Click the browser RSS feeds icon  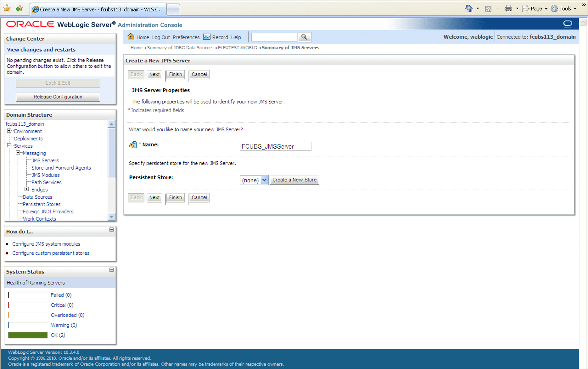pyautogui.click(x=488, y=9)
